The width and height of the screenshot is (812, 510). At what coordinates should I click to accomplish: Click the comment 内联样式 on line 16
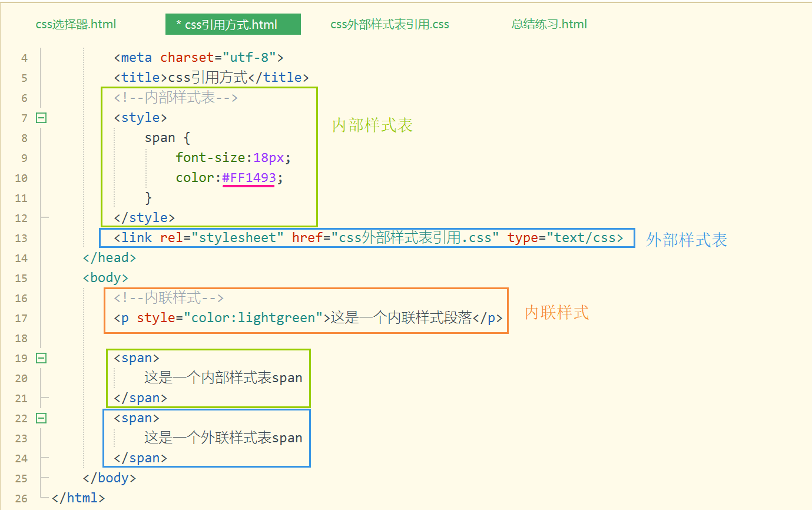[169, 297]
